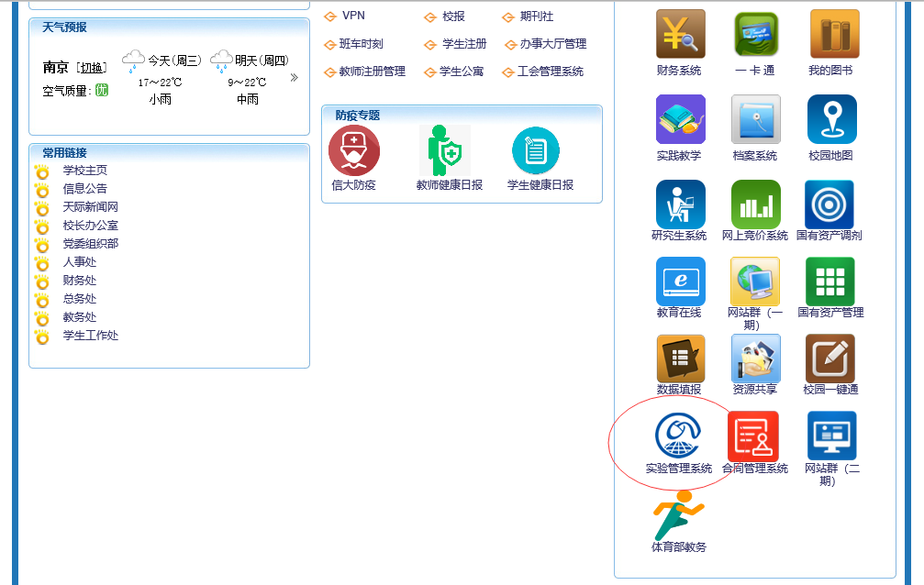This screenshot has height=585, width=924.
Task: Click 切换 to switch the weather city
Action: point(91,68)
